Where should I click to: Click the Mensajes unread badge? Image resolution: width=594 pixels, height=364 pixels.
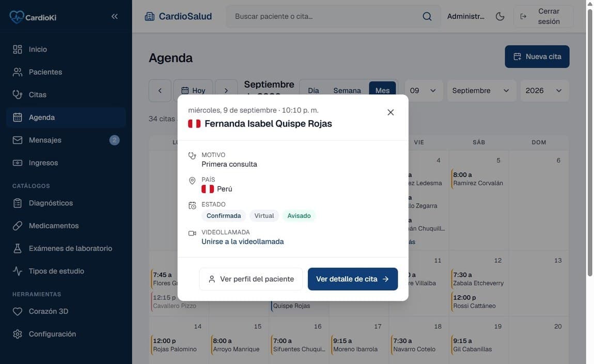point(114,140)
